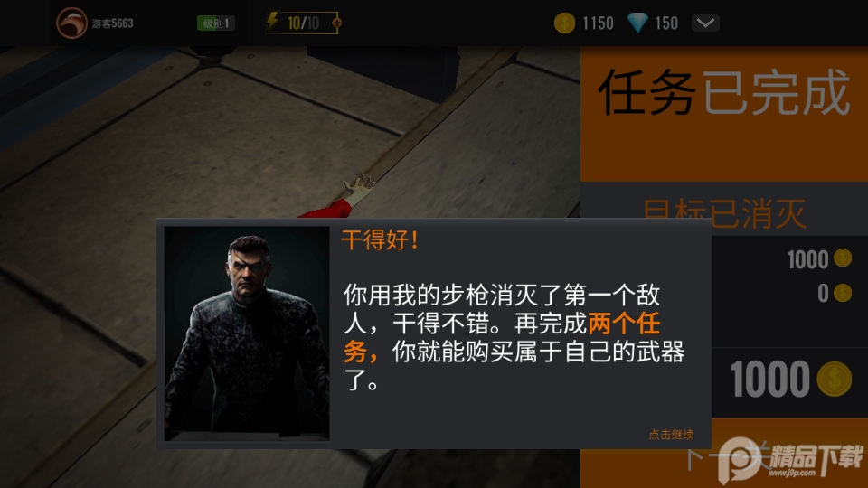
Task: Select the green 级别1 level badge
Action: [216, 23]
